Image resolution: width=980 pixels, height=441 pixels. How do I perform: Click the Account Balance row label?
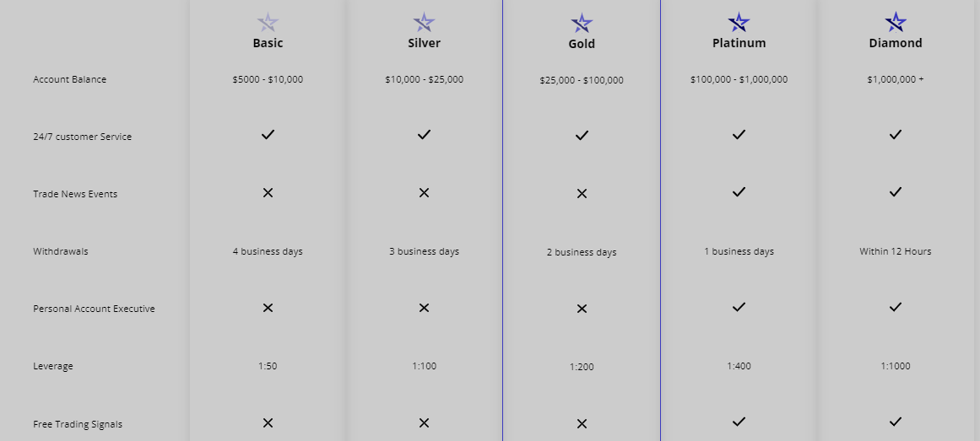point(69,79)
